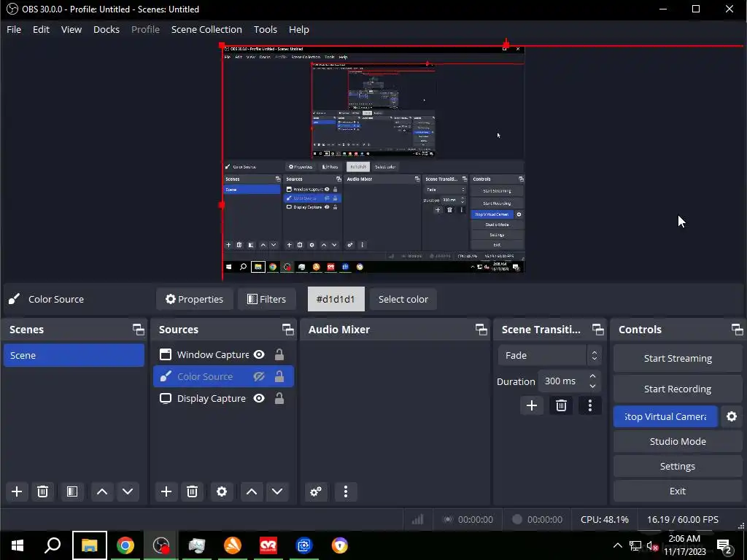Hide the Window Capture source eye
The height and width of the screenshot is (560, 747).
point(259,355)
